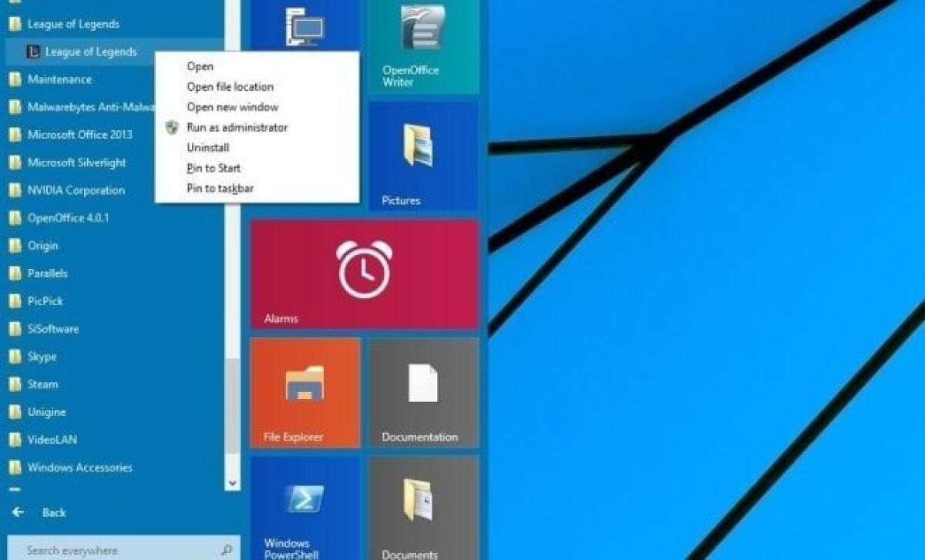Click the search magnifier button
925x560 pixels.
224,550
